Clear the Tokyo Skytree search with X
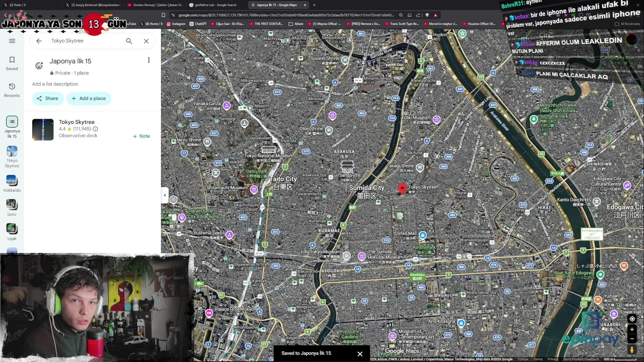This screenshot has height=362, width=644. point(146,41)
